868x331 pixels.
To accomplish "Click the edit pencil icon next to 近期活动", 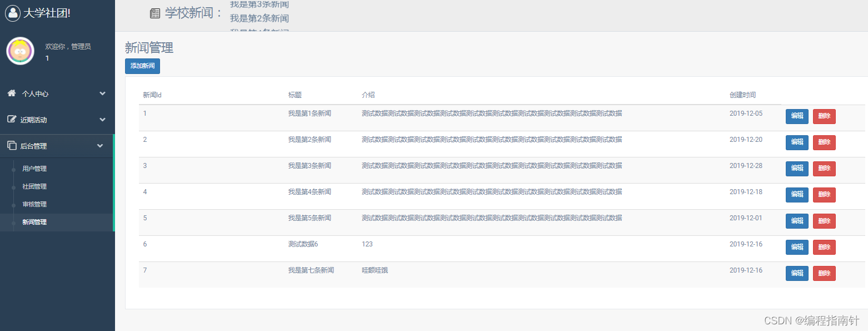I will click(x=12, y=120).
